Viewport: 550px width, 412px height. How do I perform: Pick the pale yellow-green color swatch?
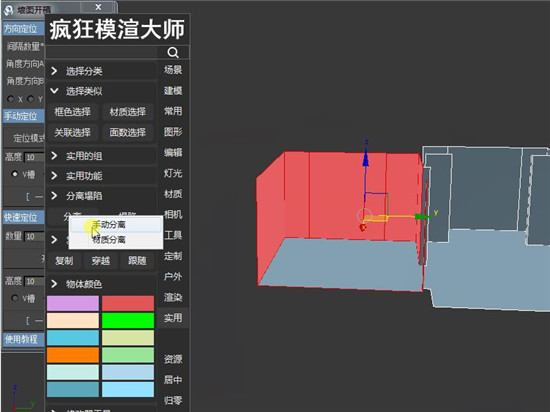click(x=128, y=338)
